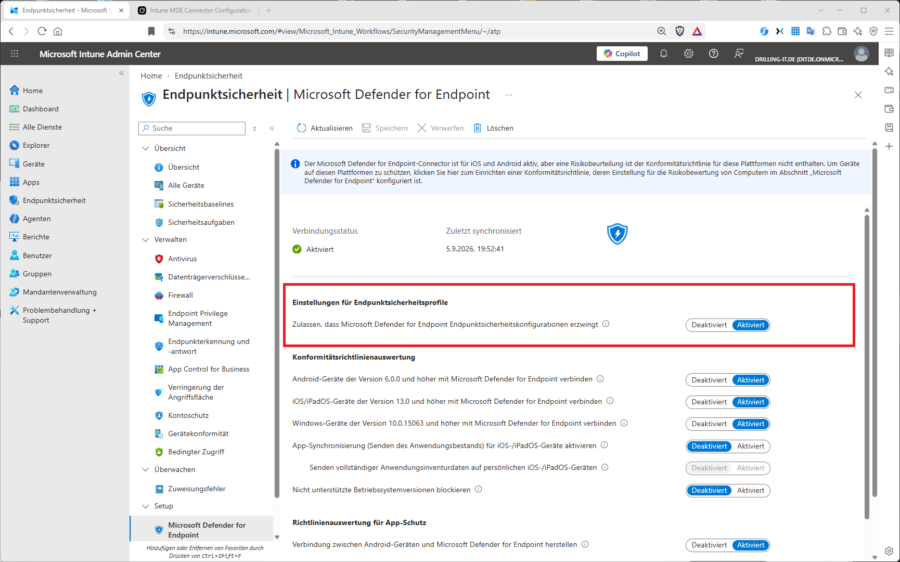
Task: Close the Endpunktsicherheit blade
Action: pos(858,95)
